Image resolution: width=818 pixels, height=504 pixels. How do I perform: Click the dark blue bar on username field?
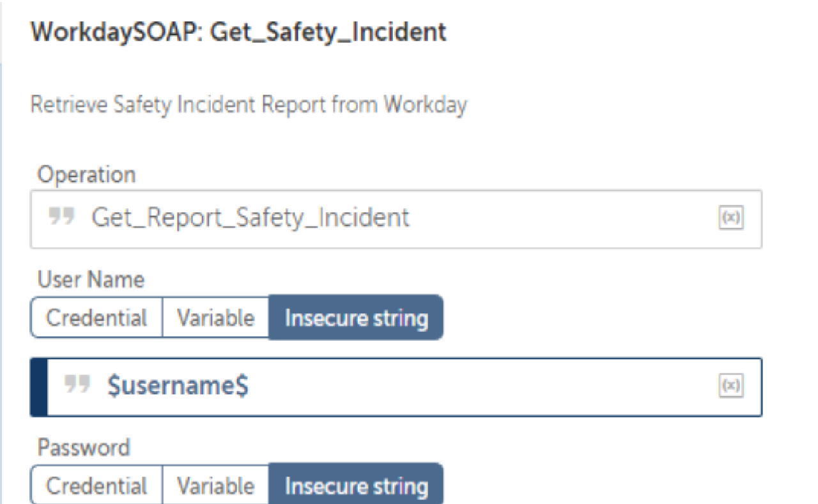click(39, 386)
